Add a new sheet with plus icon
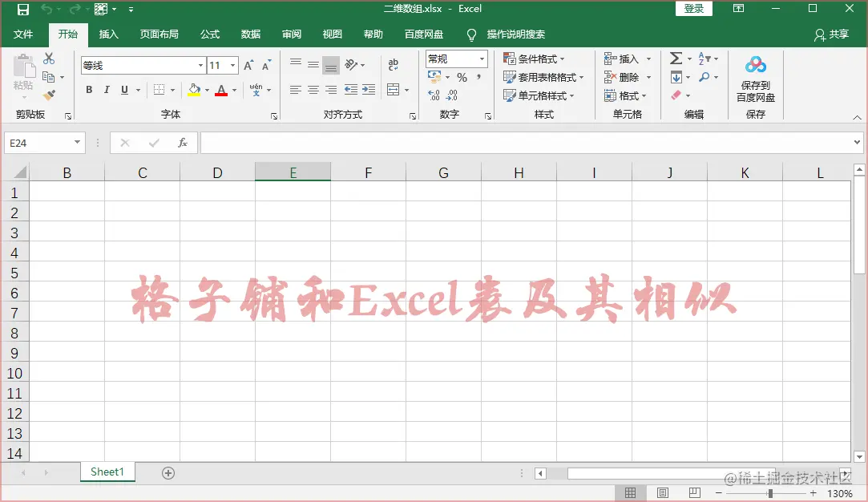Image resolution: width=868 pixels, height=502 pixels. [x=168, y=472]
